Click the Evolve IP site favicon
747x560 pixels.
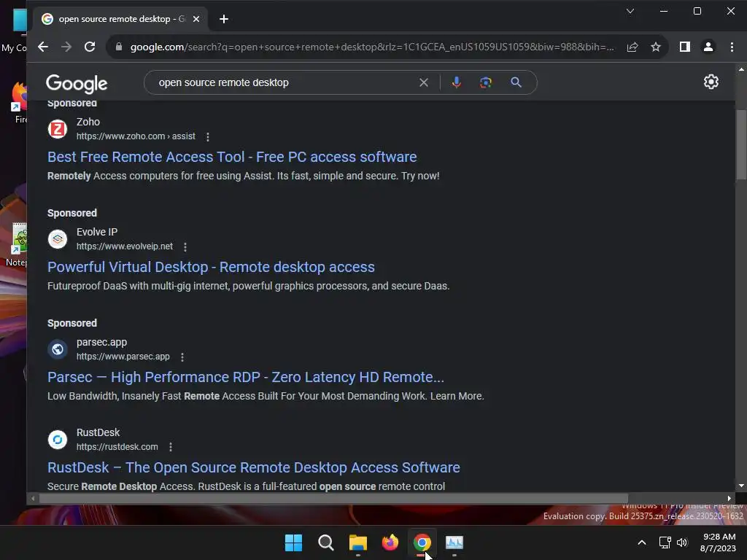pyautogui.click(x=58, y=239)
